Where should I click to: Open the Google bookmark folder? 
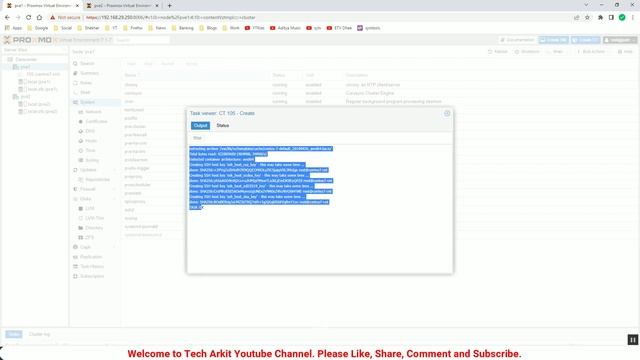[38, 28]
